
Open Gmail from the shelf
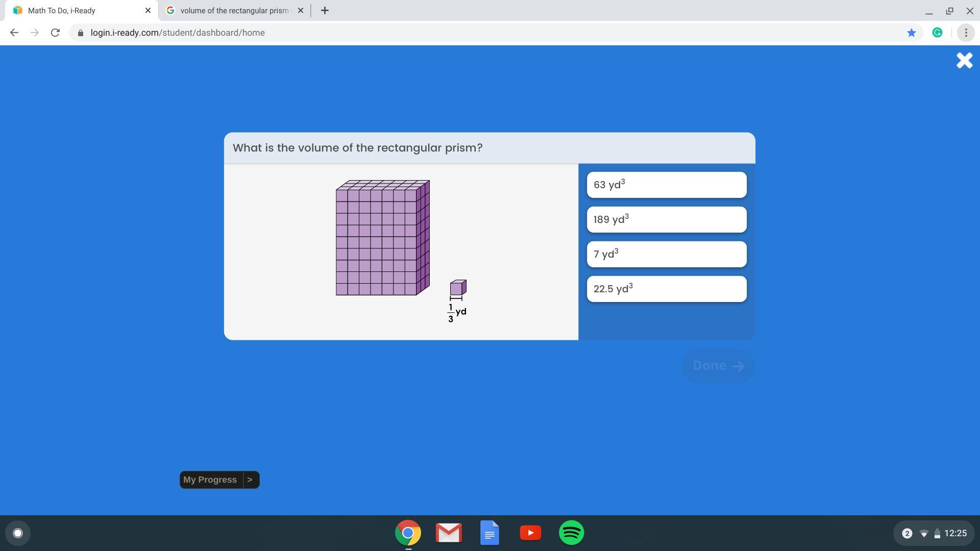click(449, 533)
